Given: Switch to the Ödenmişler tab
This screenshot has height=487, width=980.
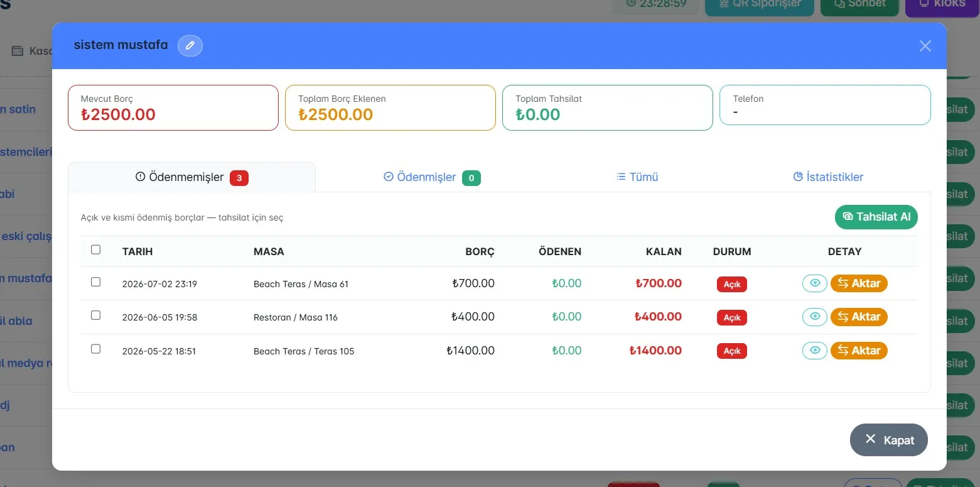Looking at the screenshot, I should coord(432,177).
